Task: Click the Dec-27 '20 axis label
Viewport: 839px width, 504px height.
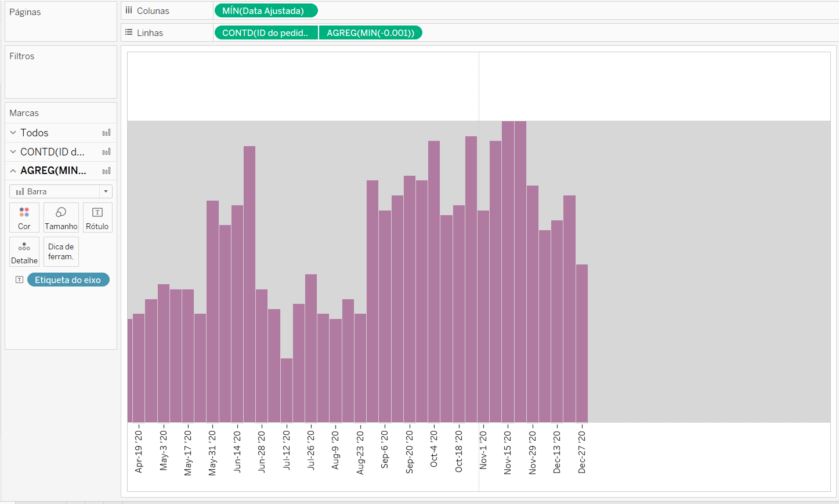Action: [582, 451]
